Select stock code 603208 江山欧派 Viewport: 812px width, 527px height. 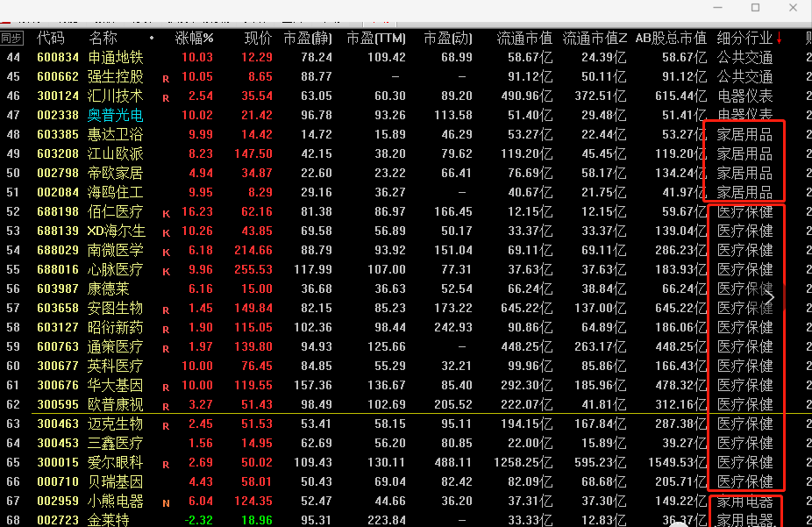pos(58,153)
